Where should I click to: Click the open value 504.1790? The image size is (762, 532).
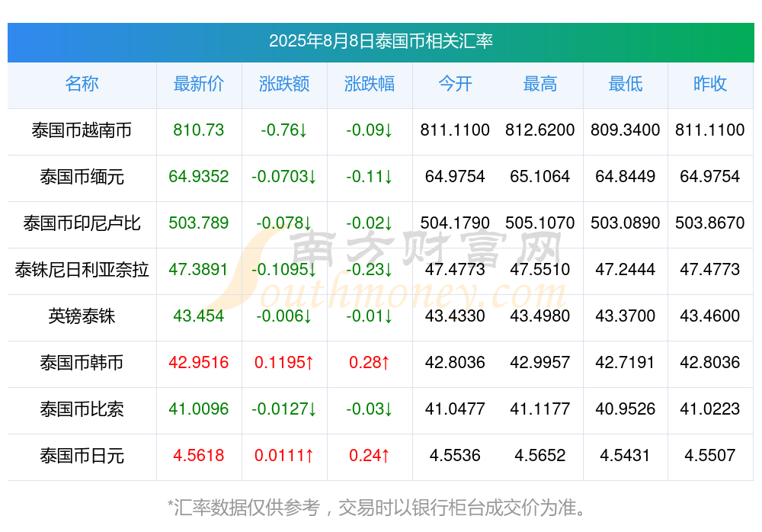455,223
